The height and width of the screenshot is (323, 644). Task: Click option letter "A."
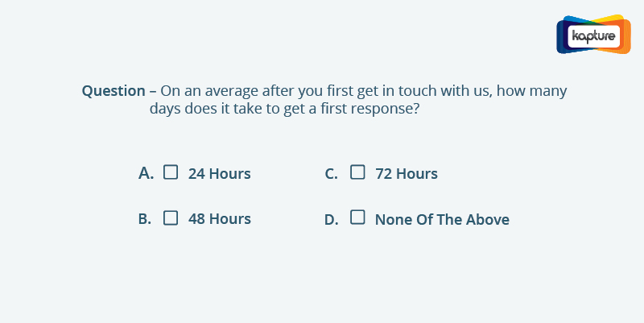coord(147,173)
